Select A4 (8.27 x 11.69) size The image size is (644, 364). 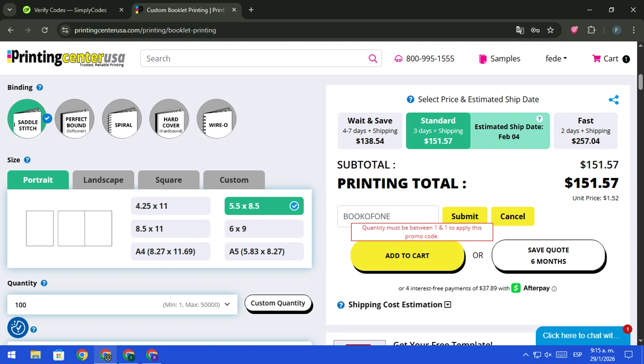170,251
